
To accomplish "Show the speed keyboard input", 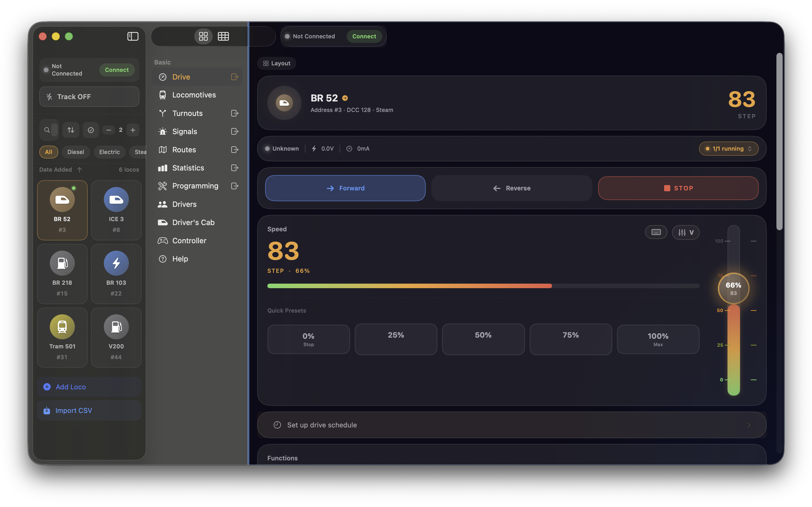I will tap(656, 232).
